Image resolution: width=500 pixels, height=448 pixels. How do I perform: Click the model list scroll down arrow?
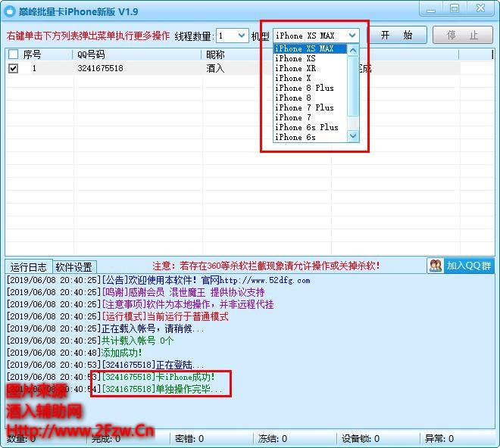click(353, 135)
